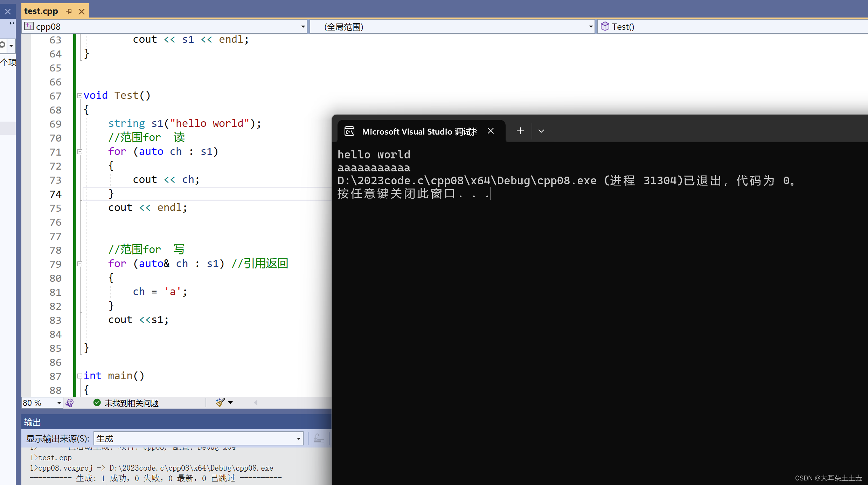Image resolution: width=868 pixels, height=485 pixels.
Task: Click cout <<s1; on line 83
Action: pos(138,320)
